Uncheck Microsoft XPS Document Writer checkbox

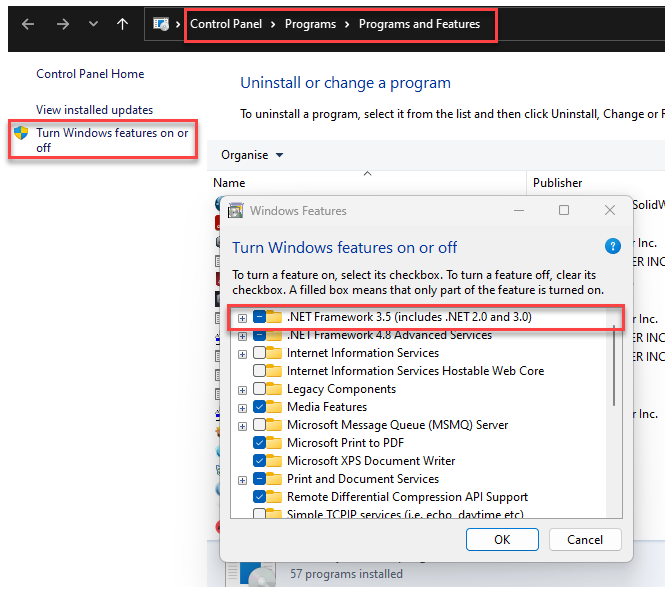pos(259,461)
